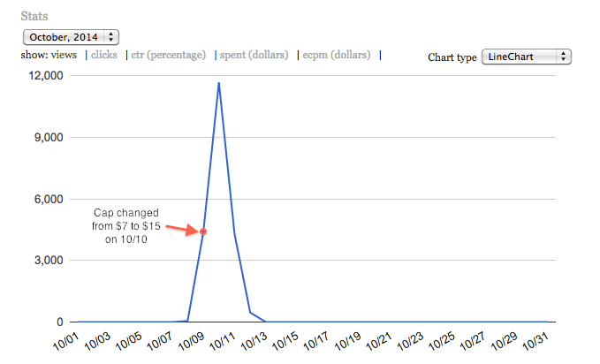Click the red marker dot on the line
The image size is (600, 364).
tap(203, 231)
